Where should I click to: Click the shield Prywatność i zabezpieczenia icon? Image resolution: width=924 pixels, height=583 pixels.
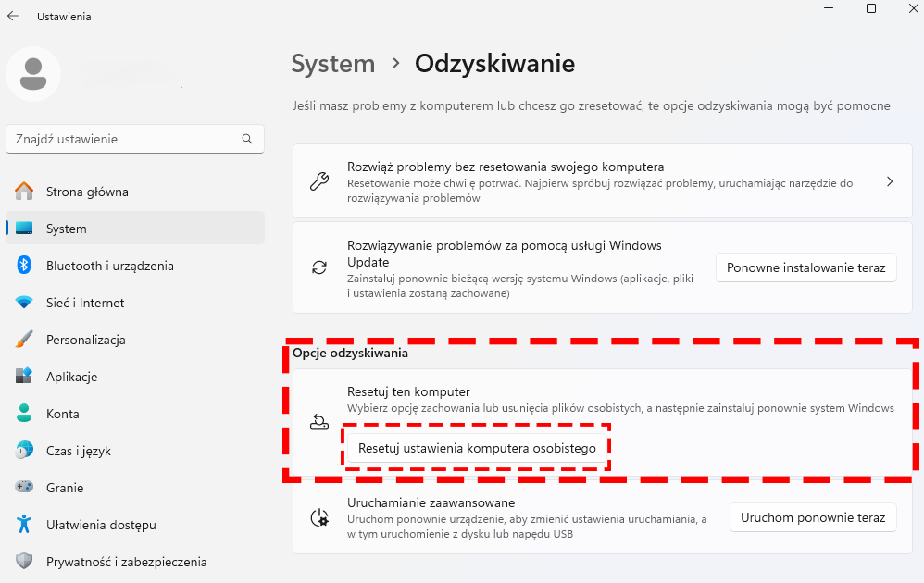pyautogui.click(x=24, y=561)
